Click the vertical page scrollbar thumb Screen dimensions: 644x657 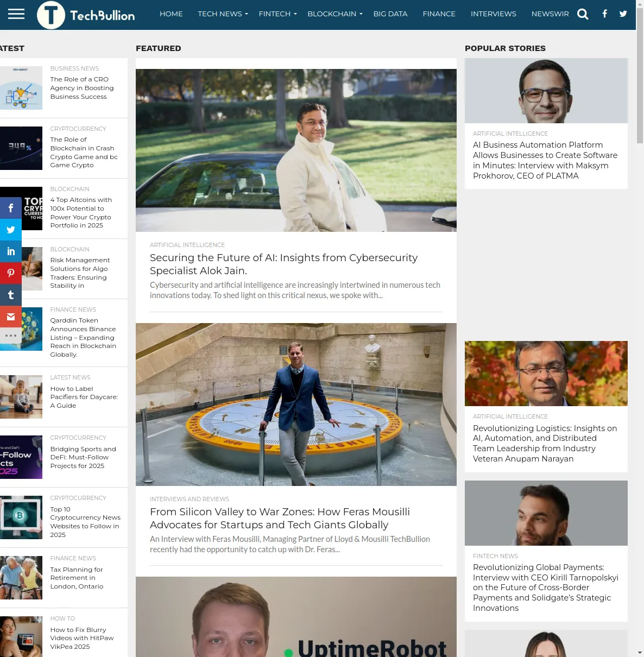point(640,76)
